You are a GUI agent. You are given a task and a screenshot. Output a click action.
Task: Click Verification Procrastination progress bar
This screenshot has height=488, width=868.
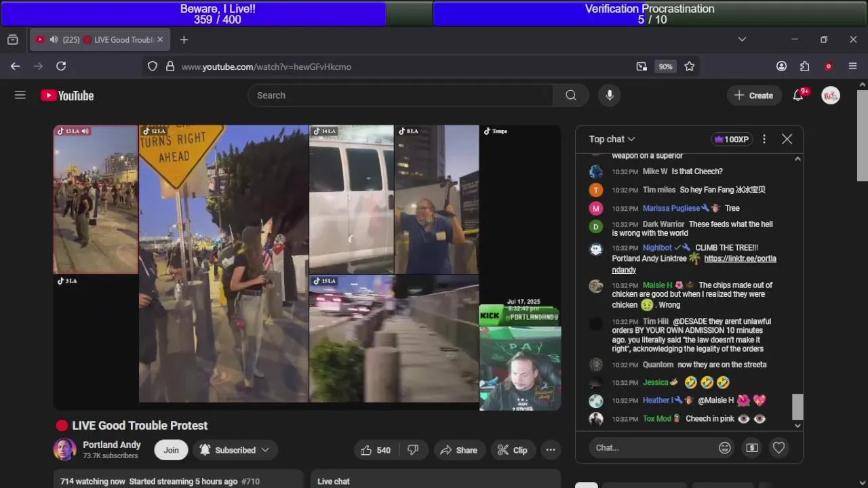(x=650, y=14)
